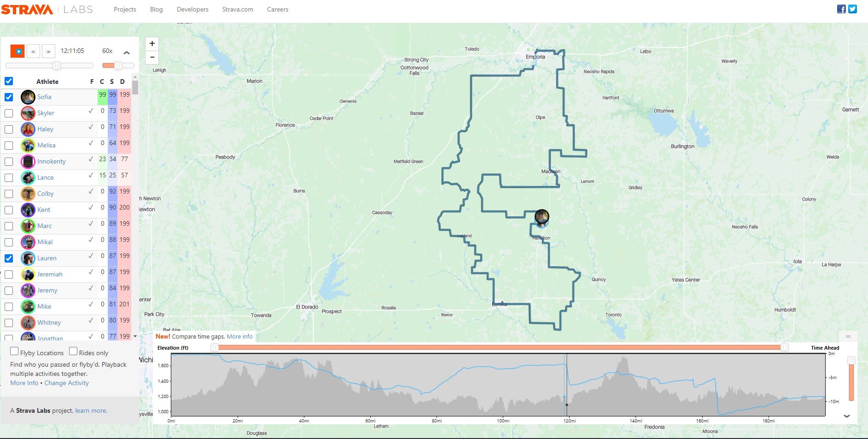Open the Developers menu item

(192, 9)
